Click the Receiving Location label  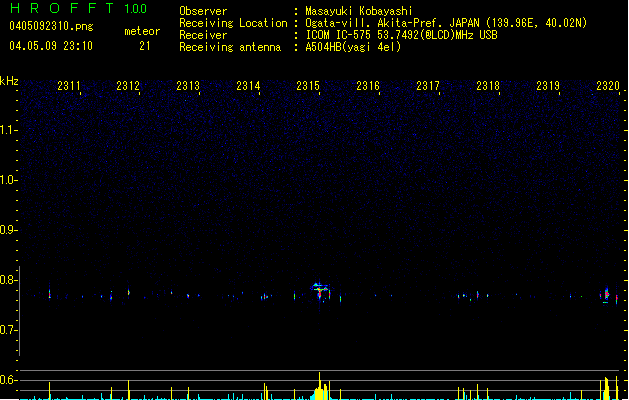pyautogui.click(x=233, y=23)
